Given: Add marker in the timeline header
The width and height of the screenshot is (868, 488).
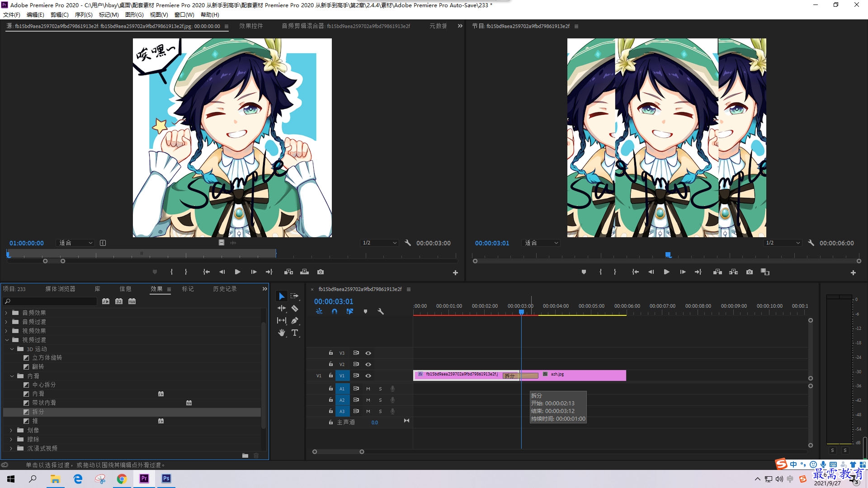Looking at the screenshot, I should (365, 311).
